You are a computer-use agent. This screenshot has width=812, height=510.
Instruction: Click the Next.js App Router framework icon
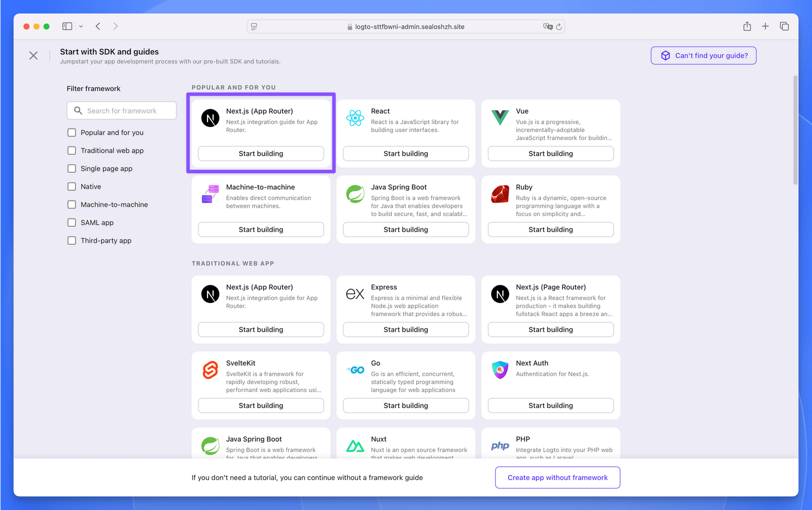[210, 118]
